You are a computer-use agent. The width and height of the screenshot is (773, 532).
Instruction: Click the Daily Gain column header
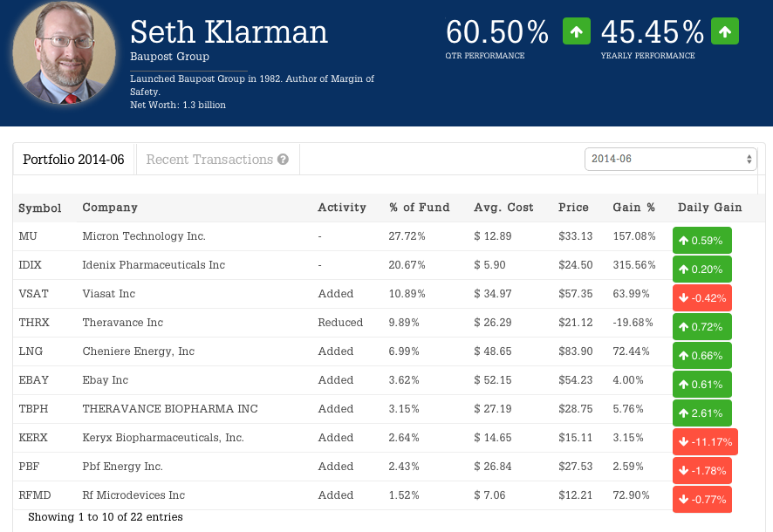(709, 208)
